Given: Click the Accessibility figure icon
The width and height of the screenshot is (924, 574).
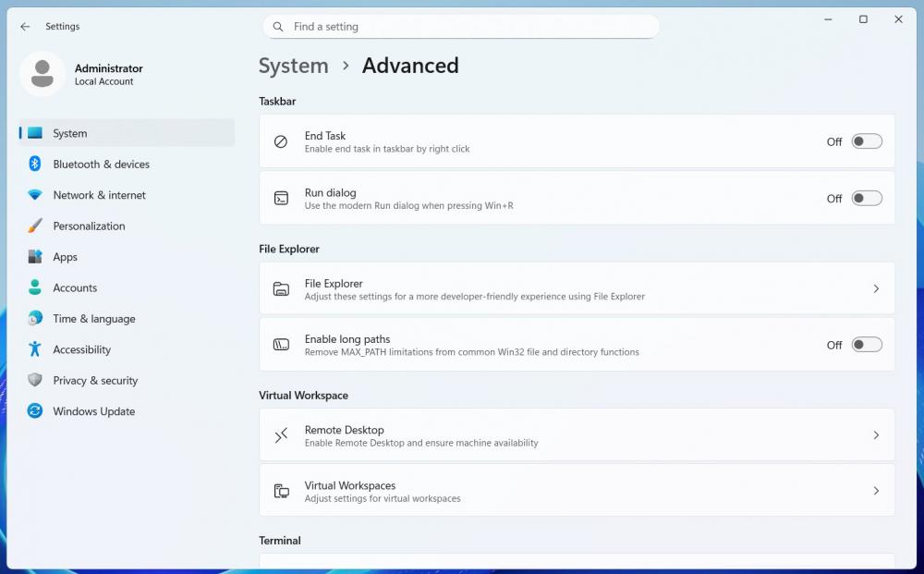Looking at the screenshot, I should pyautogui.click(x=35, y=349).
